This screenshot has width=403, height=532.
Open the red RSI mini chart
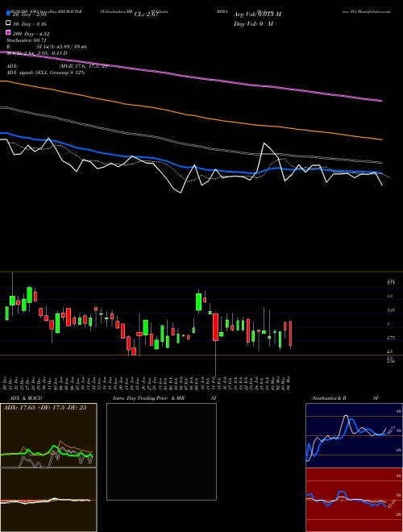click(354, 500)
